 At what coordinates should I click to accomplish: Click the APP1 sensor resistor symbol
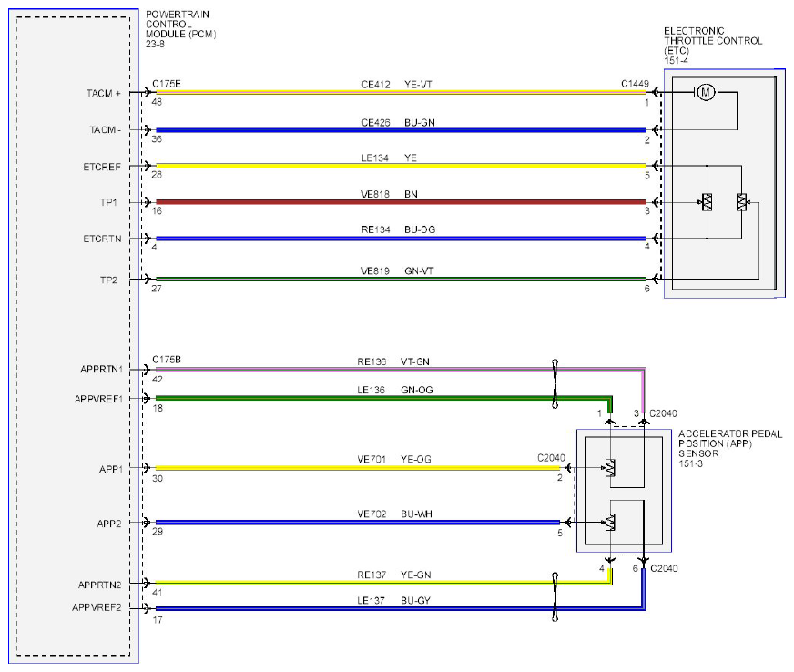(610, 468)
